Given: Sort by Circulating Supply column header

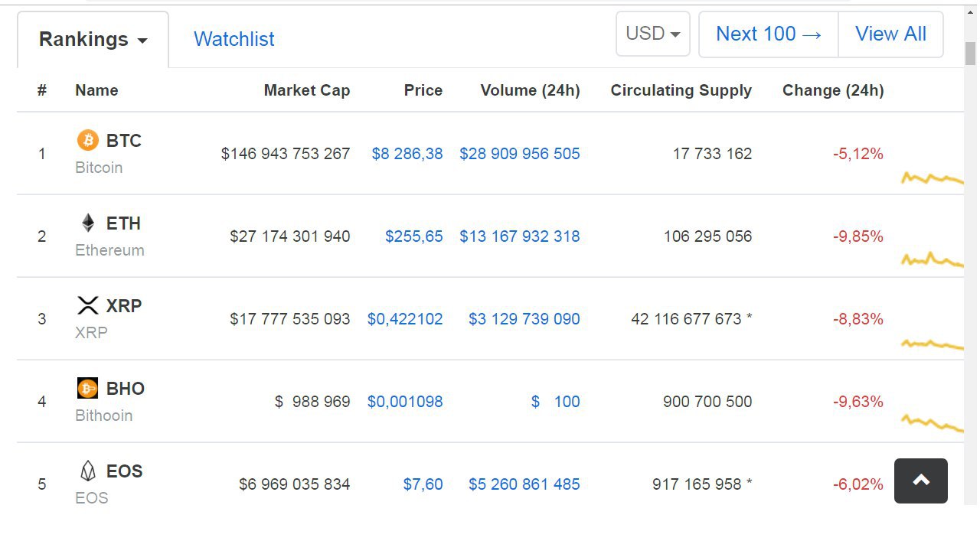Looking at the screenshot, I should tap(681, 90).
